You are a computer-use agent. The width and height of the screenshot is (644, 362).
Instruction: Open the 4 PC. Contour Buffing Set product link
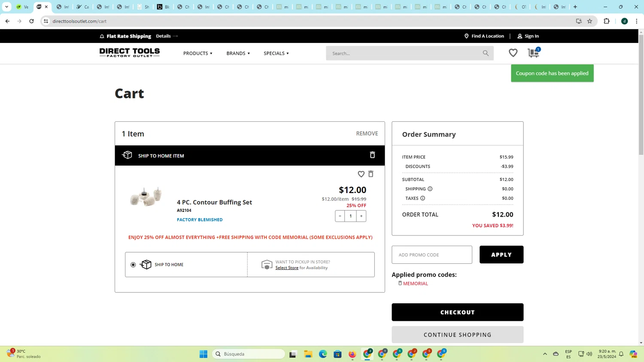pos(214,202)
